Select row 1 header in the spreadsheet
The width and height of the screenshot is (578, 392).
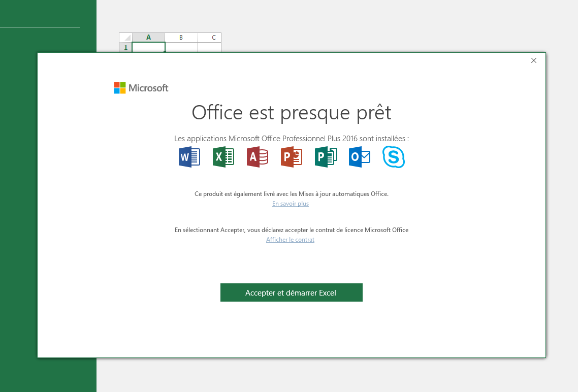pos(125,47)
